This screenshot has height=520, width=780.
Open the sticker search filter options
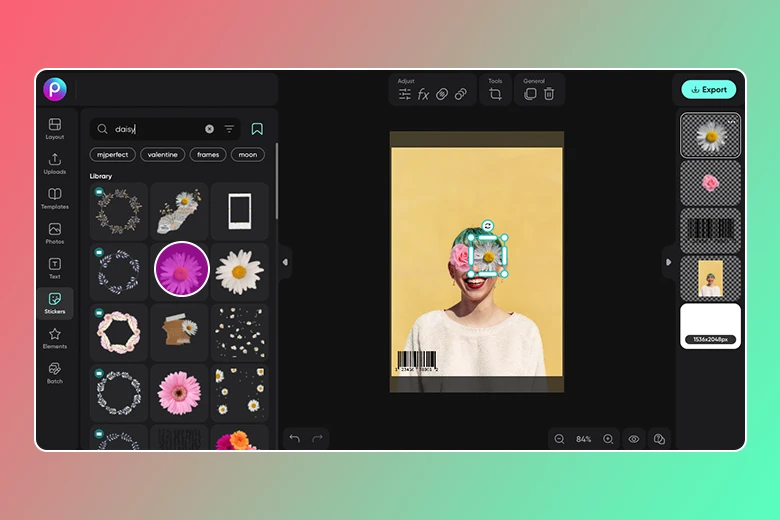(x=229, y=129)
